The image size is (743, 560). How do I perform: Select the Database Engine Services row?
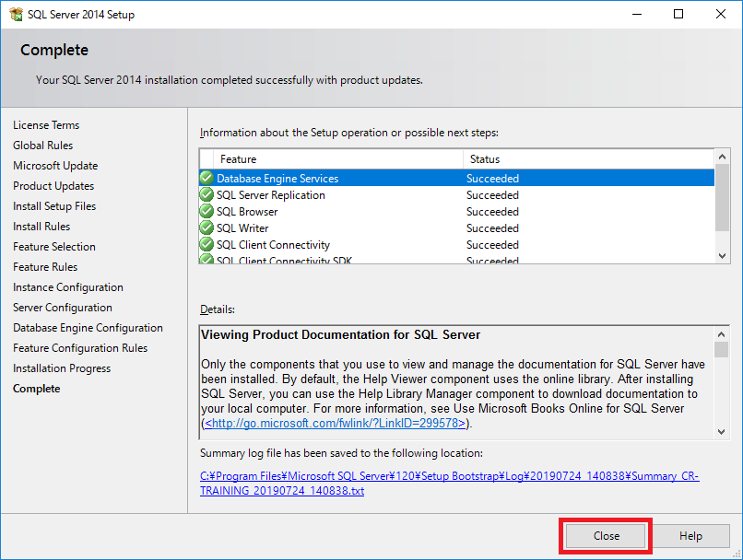tap(457, 178)
